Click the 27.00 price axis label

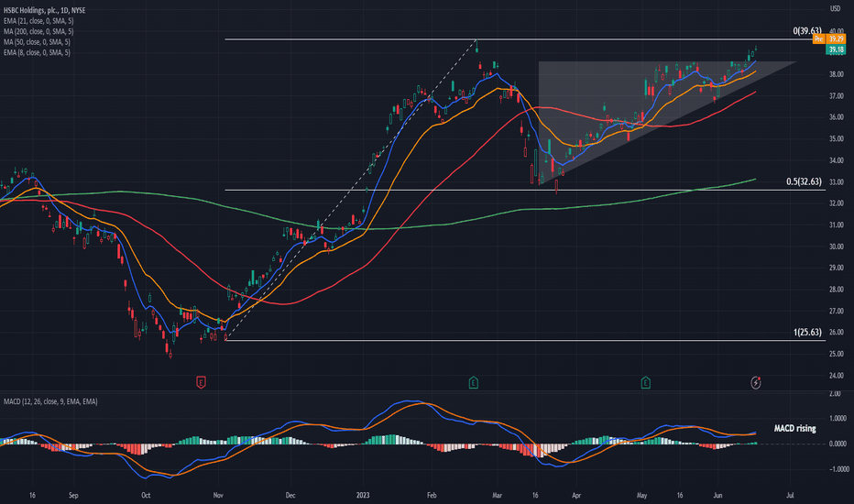(836, 312)
